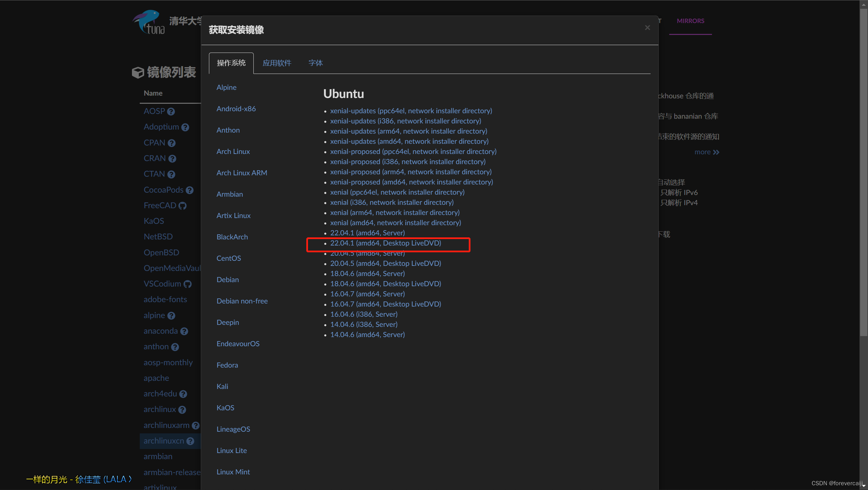The width and height of the screenshot is (868, 490).
Task: Click the help icon next to anaconda
Action: tap(184, 331)
